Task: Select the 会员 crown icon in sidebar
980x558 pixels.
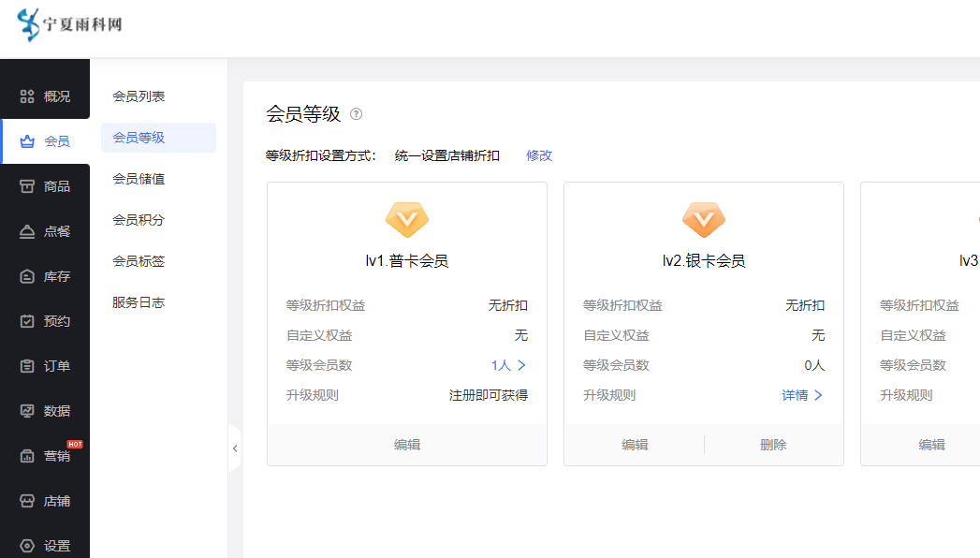Action: pos(27,141)
